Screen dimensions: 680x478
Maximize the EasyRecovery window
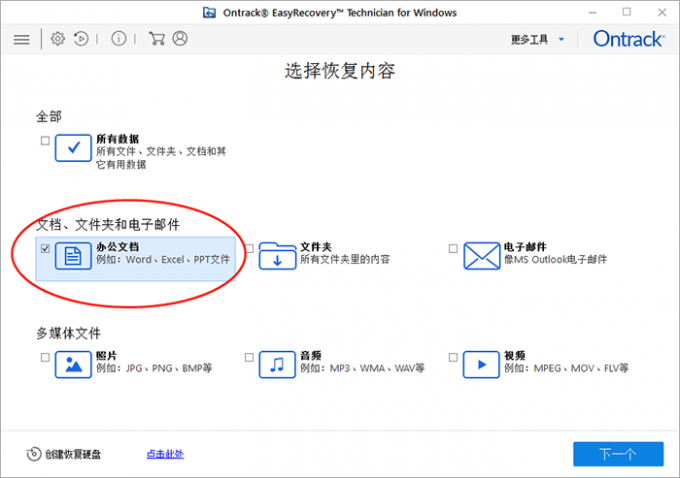[627, 12]
